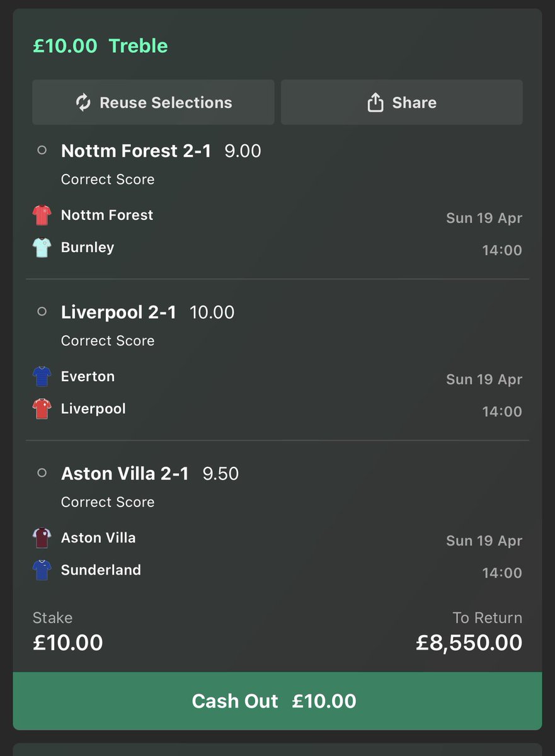Click the share arrow icon

click(x=375, y=102)
